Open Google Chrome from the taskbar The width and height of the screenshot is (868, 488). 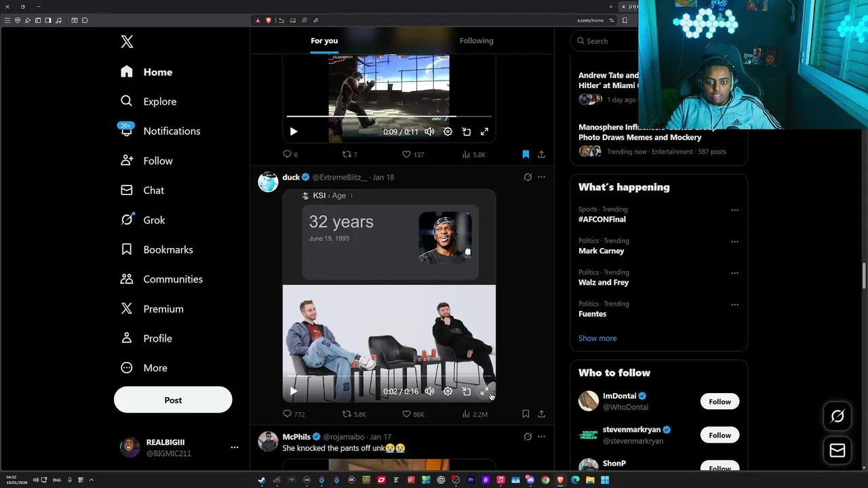(x=545, y=480)
